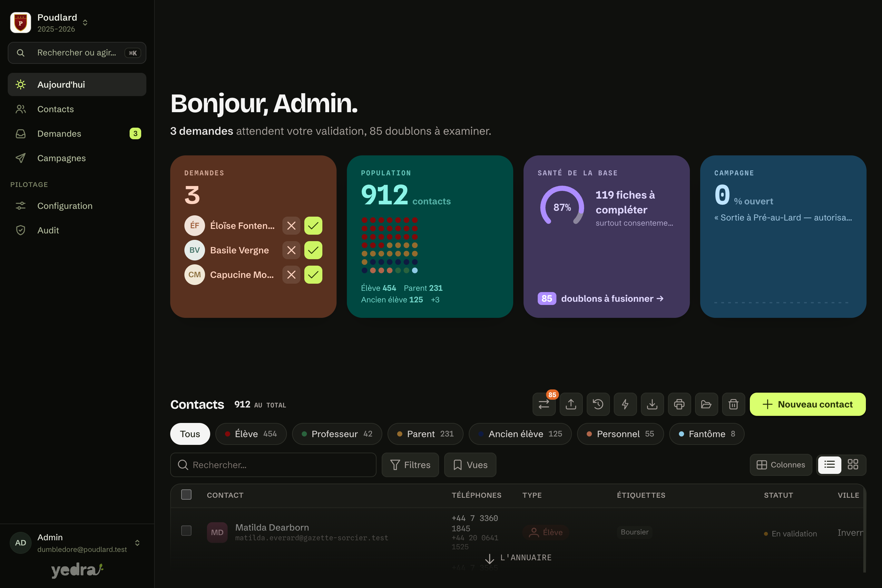Click the Poudlard school crest logo
The height and width of the screenshot is (588, 882).
point(21,23)
